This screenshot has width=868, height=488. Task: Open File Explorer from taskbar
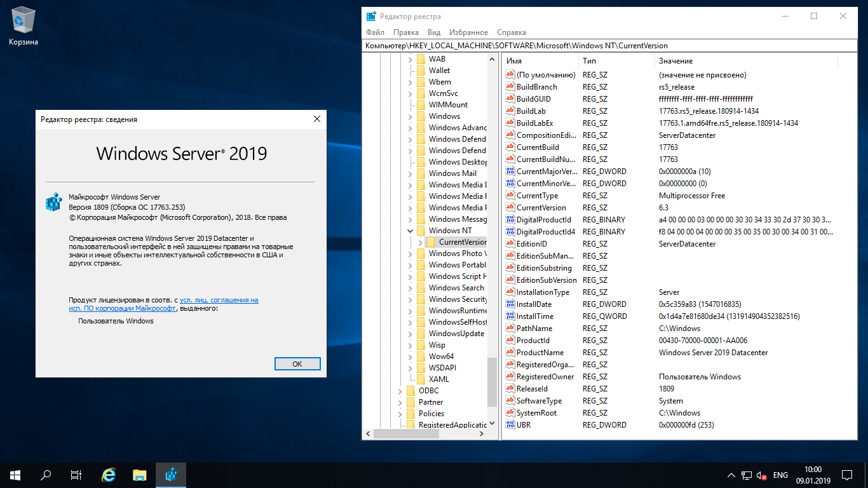click(140, 475)
